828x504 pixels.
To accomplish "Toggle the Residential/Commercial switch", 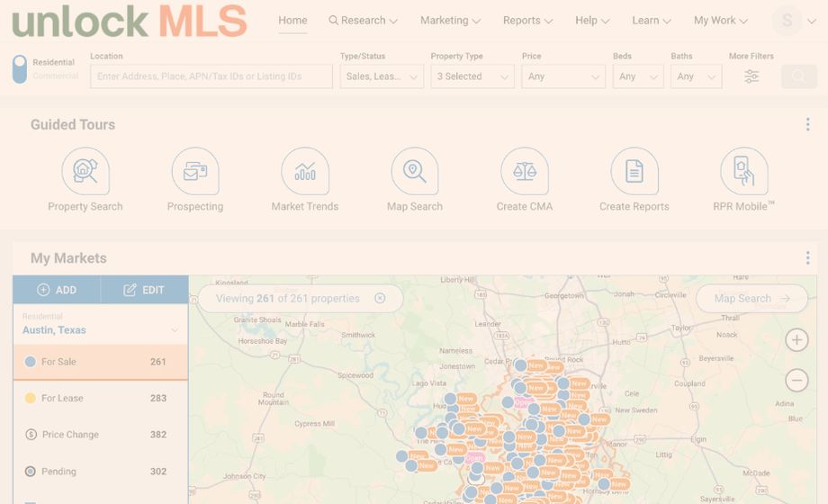I will [x=20, y=69].
